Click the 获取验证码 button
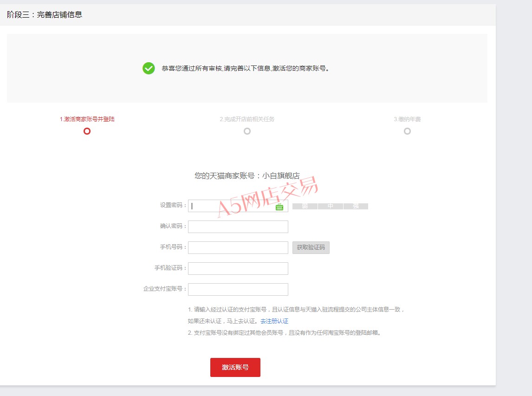The height and width of the screenshot is (396, 532). coord(311,248)
